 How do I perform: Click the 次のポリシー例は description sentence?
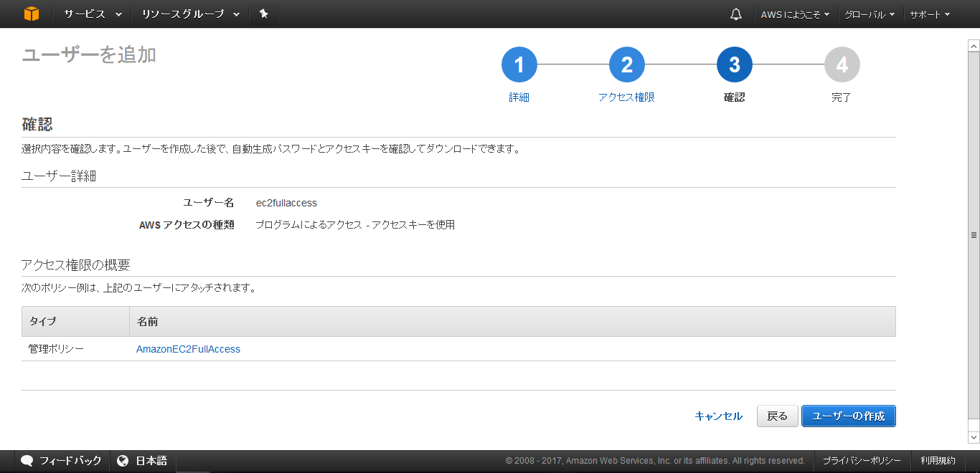pyautogui.click(x=138, y=288)
